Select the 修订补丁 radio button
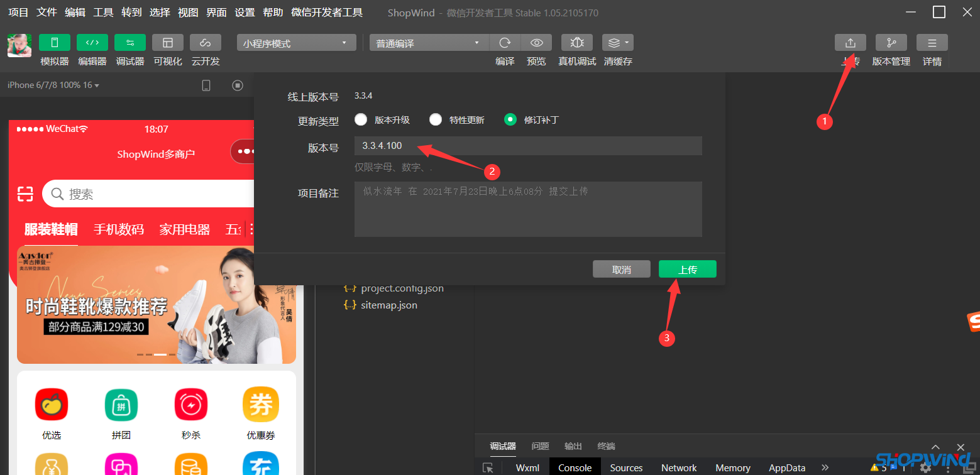This screenshot has height=475, width=980. 510,119
